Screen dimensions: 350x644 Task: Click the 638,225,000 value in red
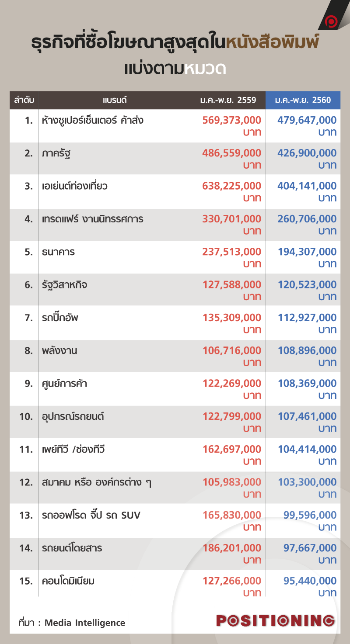point(232,186)
